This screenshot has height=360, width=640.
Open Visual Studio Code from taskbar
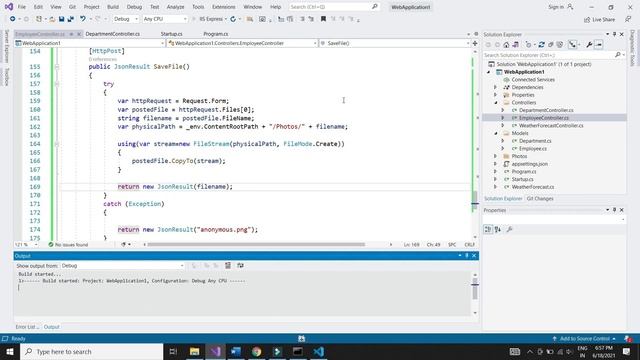pos(319,351)
